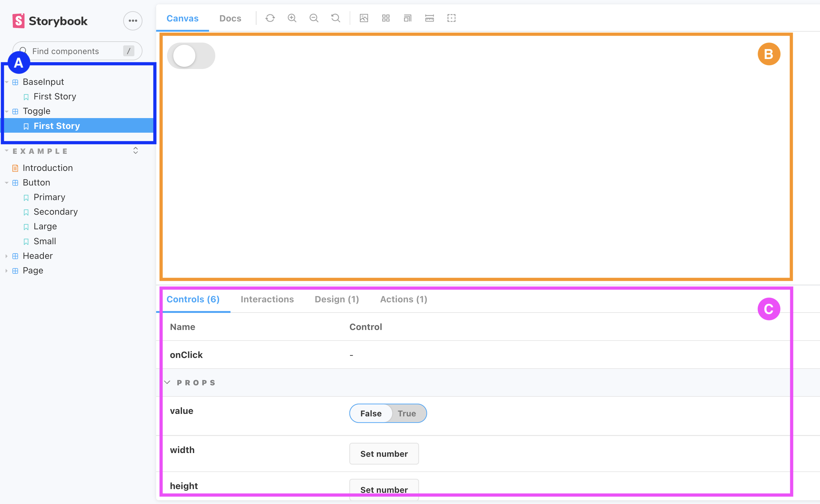Click the remount component refresh icon
Image resolution: width=820 pixels, height=504 pixels.
point(270,18)
